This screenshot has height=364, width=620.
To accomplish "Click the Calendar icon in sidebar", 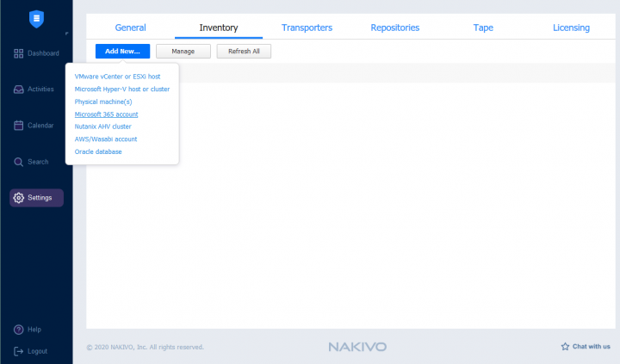I will click(x=19, y=126).
